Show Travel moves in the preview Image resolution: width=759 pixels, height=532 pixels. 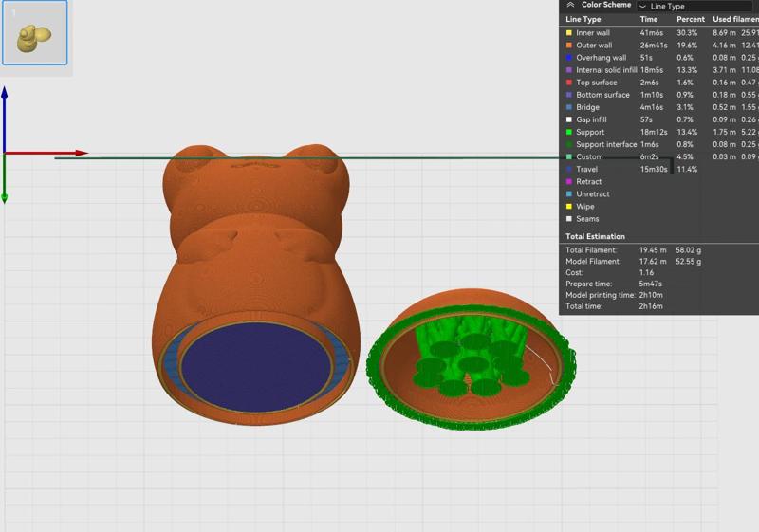tap(587, 169)
